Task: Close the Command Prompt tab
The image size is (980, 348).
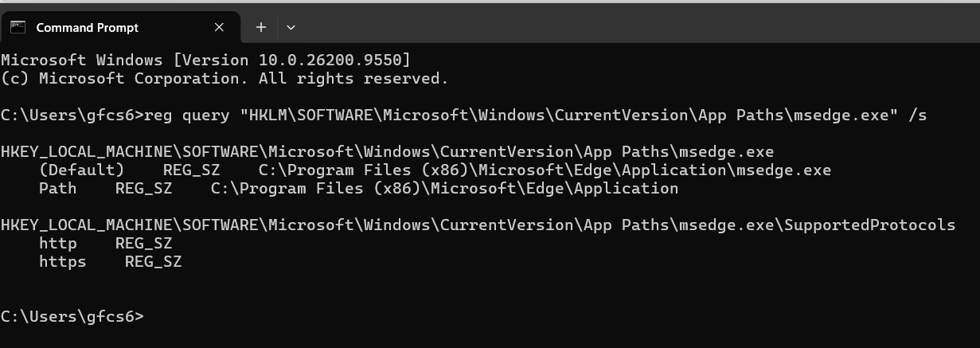Action: coord(220,27)
